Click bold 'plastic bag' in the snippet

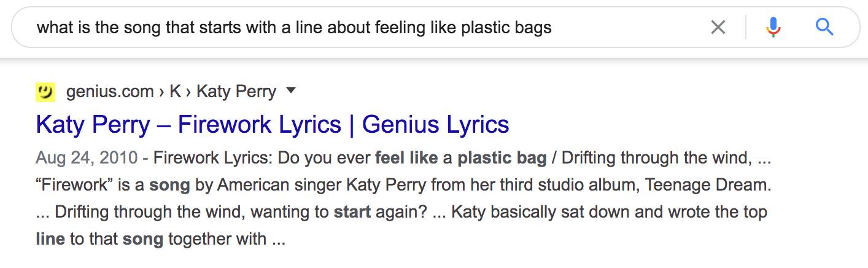(x=502, y=159)
